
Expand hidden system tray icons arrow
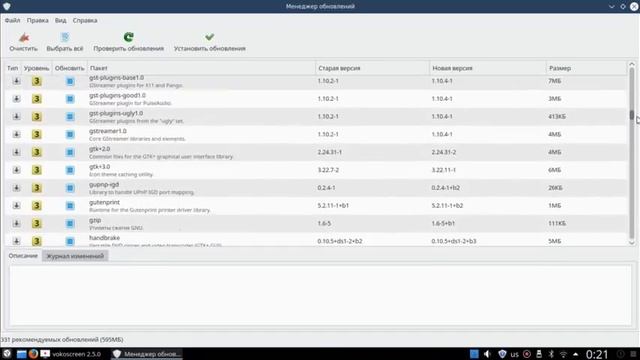tap(576, 354)
